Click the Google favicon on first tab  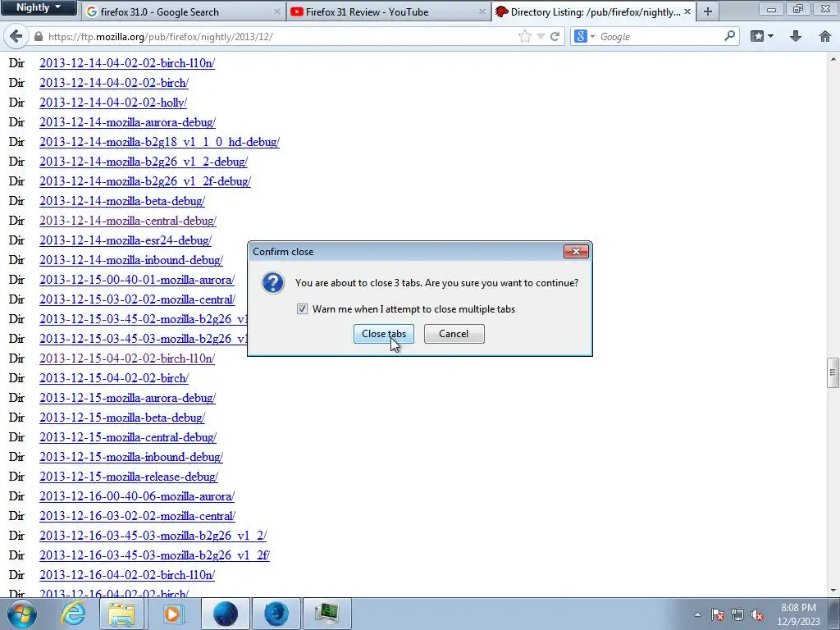pos(92,11)
